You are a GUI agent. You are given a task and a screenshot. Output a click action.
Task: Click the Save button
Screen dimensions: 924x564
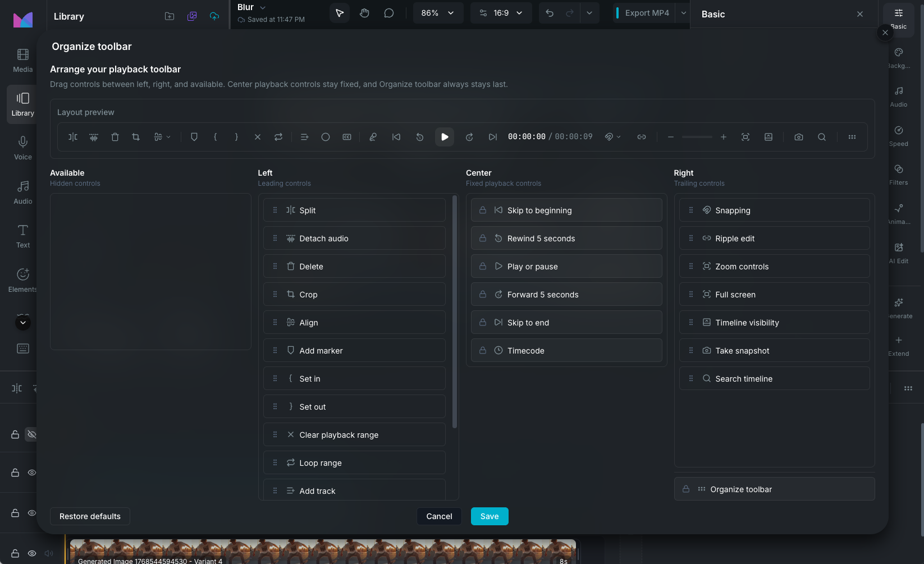[x=489, y=516]
